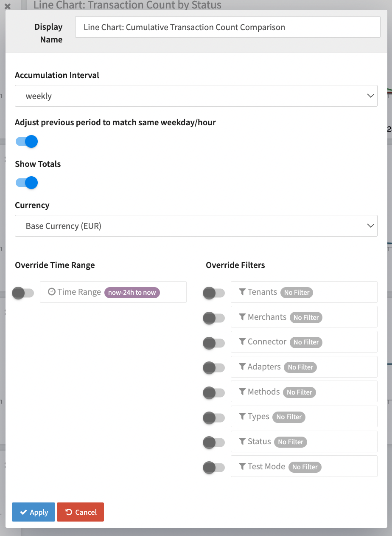This screenshot has height=536, width=392.
Task: Open the Types filter selector
Action: click(304, 417)
